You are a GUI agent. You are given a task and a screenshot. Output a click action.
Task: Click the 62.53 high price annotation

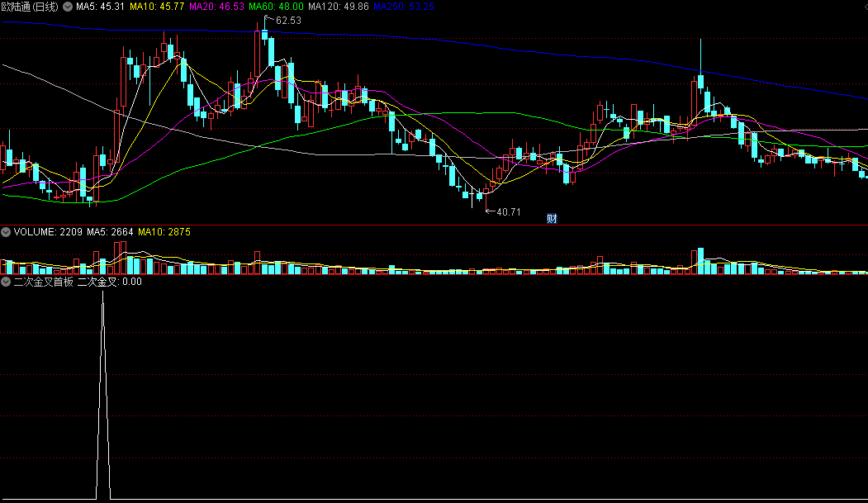click(288, 21)
